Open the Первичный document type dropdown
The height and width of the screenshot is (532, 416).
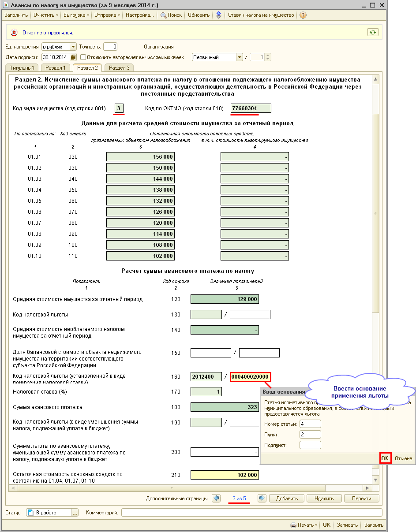click(x=240, y=57)
